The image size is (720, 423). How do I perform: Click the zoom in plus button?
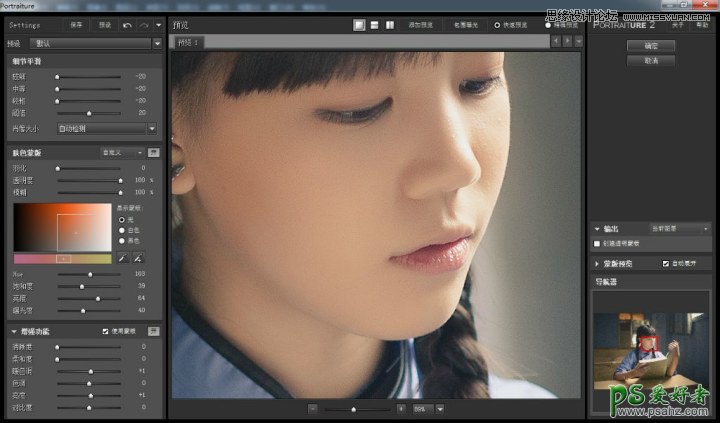tap(401, 409)
